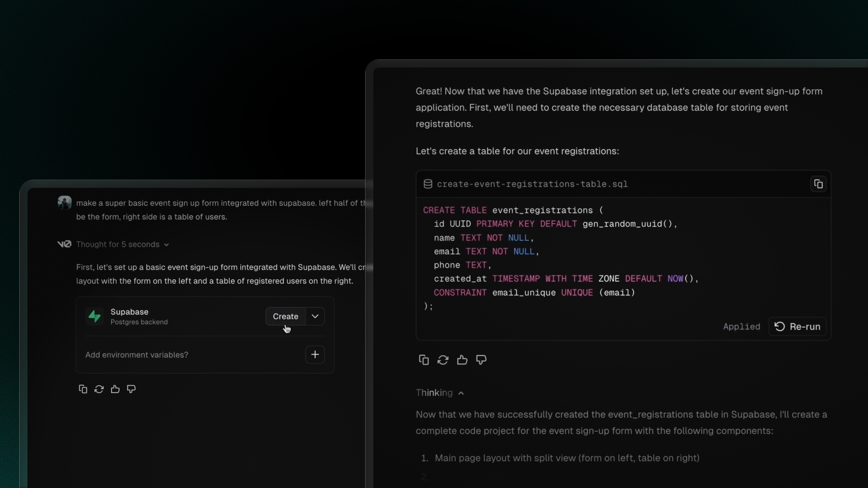This screenshot has height=488, width=868.
Task: Regenerate the left chat response
Action: [x=99, y=389]
